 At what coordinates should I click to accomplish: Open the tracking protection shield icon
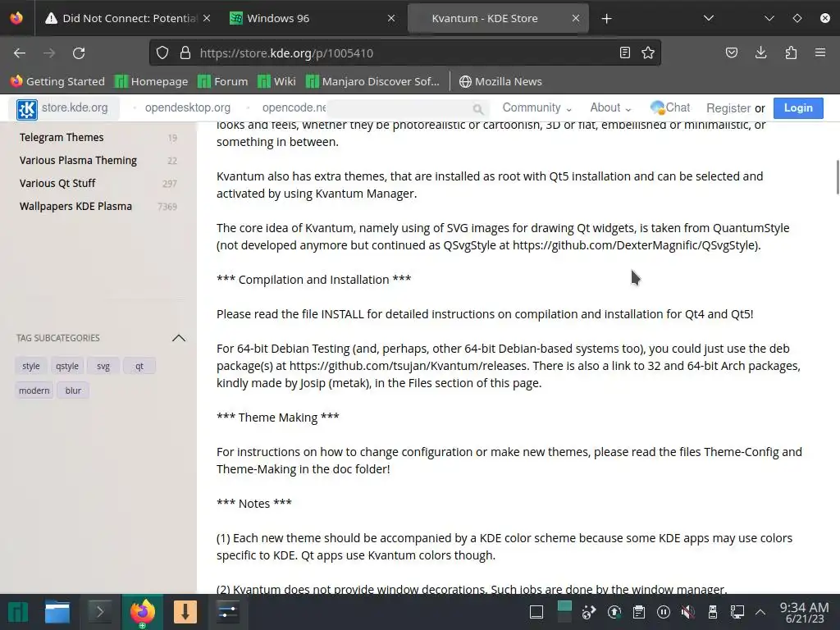tap(162, 52)
